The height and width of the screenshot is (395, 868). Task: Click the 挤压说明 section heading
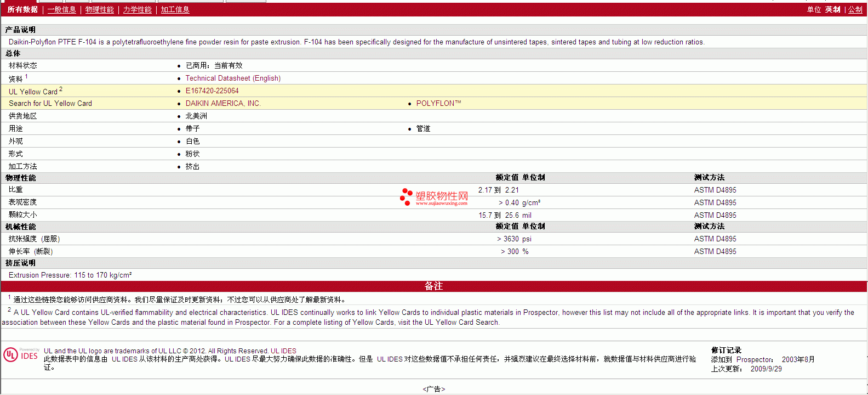click(x=21, y=263)
